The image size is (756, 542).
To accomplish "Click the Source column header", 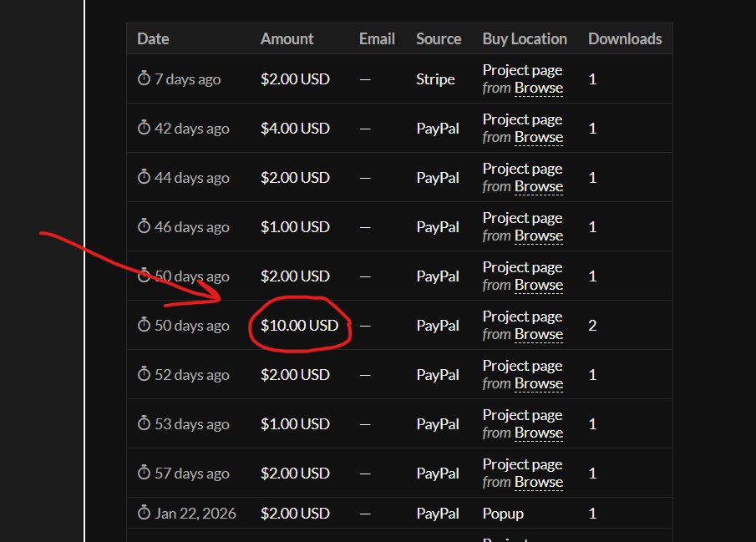I will tap(439, 38).
